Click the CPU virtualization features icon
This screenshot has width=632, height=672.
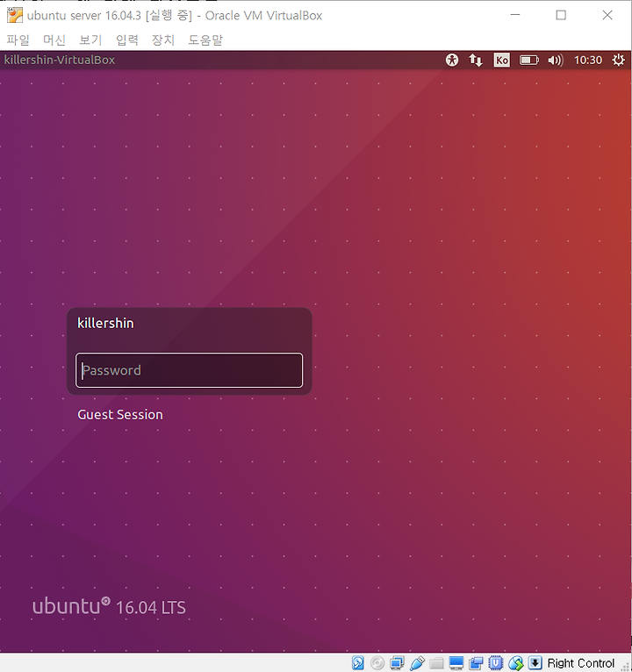coord(496,663)
